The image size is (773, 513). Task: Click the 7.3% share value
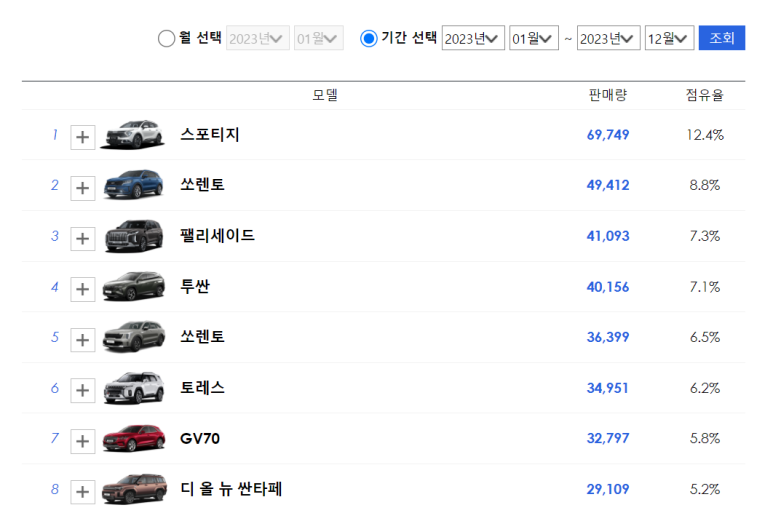tap(705, 236)
